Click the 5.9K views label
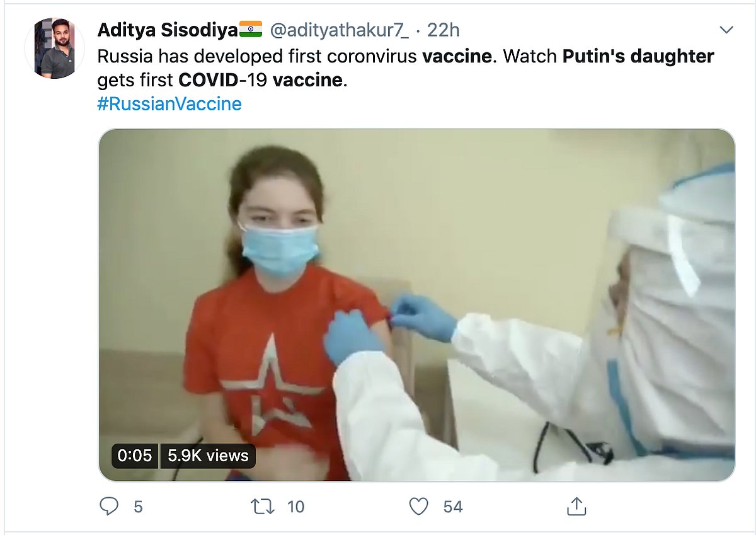 point(208,456)
